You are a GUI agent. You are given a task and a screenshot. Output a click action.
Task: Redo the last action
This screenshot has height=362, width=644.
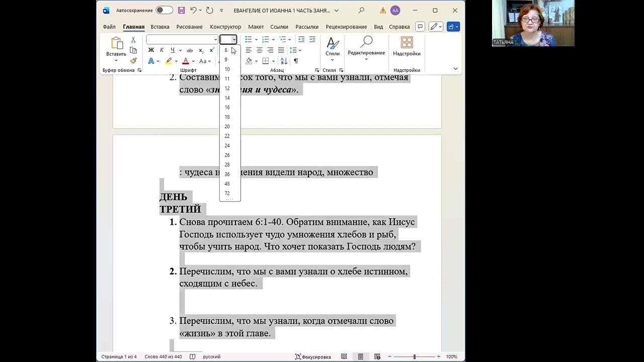[x=210, y=10]
